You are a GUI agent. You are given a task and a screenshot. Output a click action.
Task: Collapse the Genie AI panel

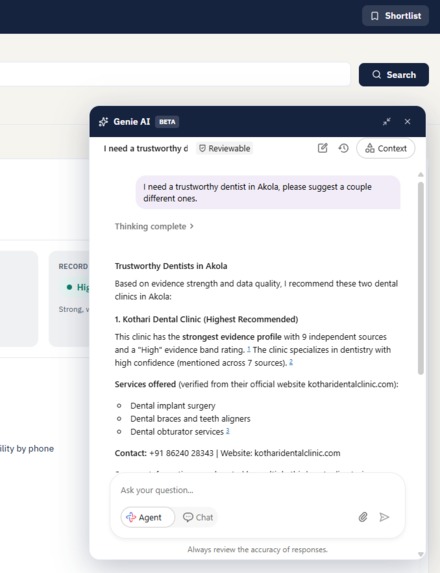[387, 122]
